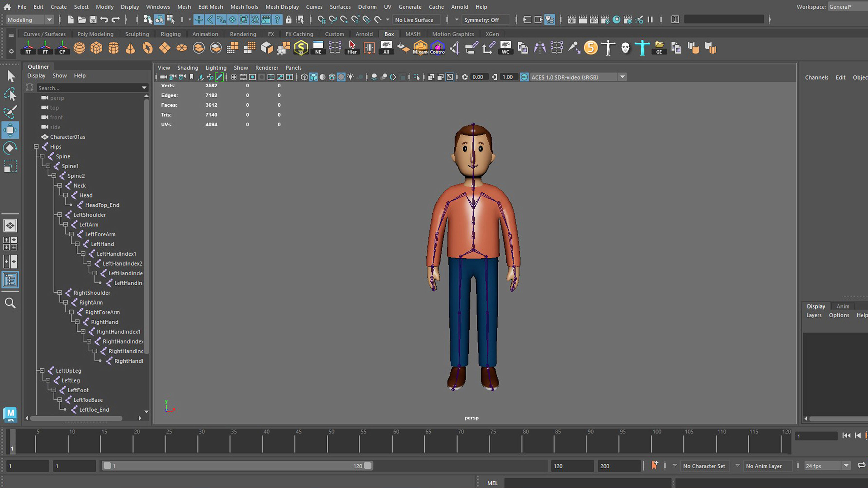Toggle use all lights in the viewport
This screenshot has width=868, height=488.
point(350,77)
